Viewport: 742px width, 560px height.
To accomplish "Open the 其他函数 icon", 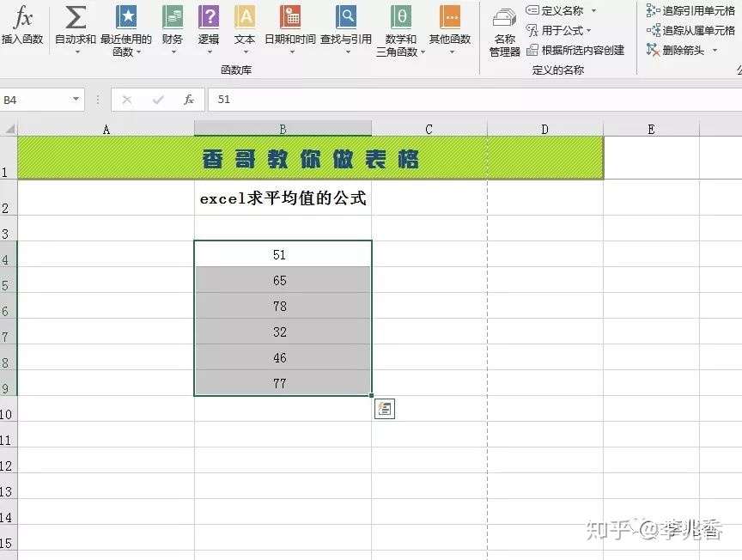I will tap(449, 17).
